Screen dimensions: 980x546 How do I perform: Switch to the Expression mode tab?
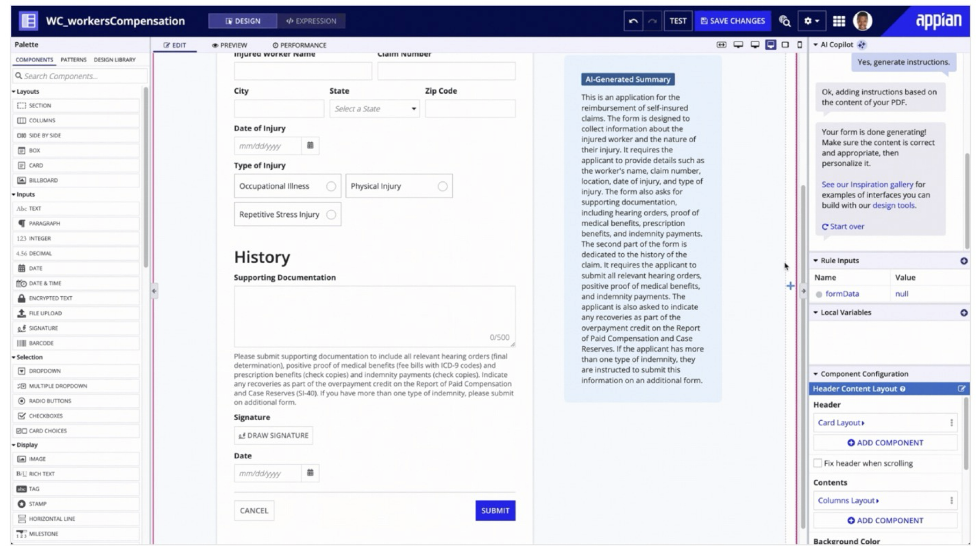coord(311,21)
